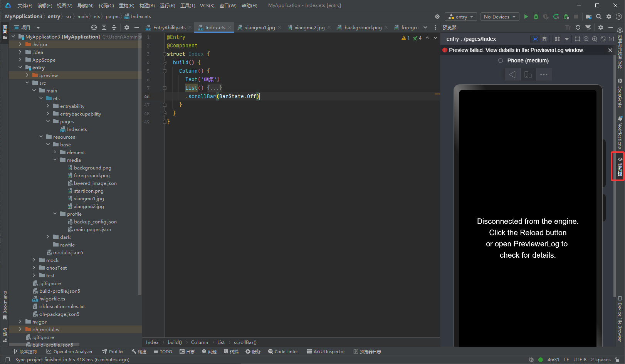The height and width of the screenshot is (364, 625).
Task: Open 预览器日志 previewer log window
Action: [x=367, y=351]
